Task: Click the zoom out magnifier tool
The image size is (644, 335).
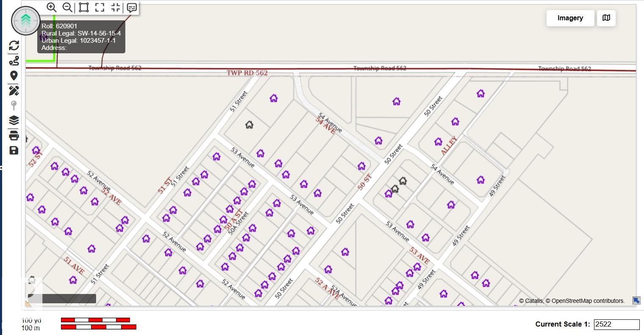Action: [x=67, y=7]
